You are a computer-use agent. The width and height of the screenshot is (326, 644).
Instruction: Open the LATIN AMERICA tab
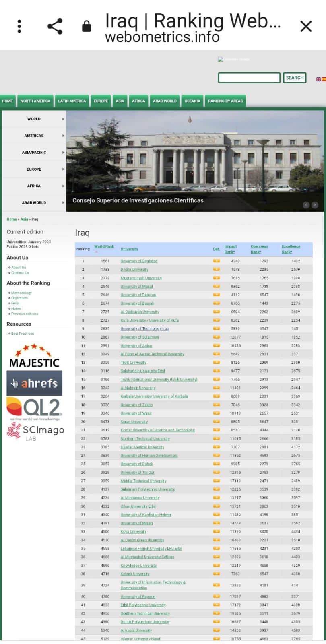(x=72, y=101)
